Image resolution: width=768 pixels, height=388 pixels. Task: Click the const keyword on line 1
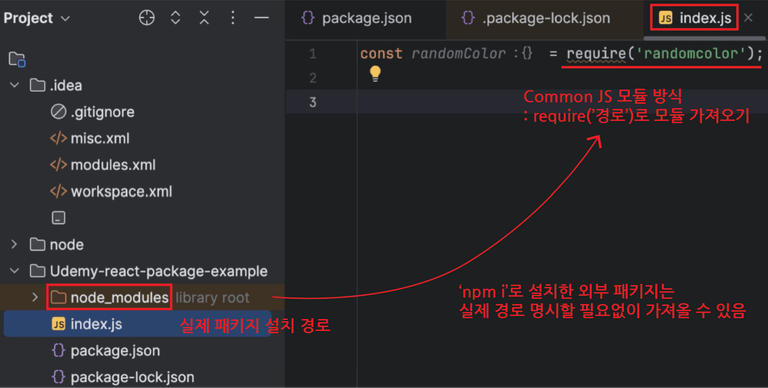click(381, 53)
